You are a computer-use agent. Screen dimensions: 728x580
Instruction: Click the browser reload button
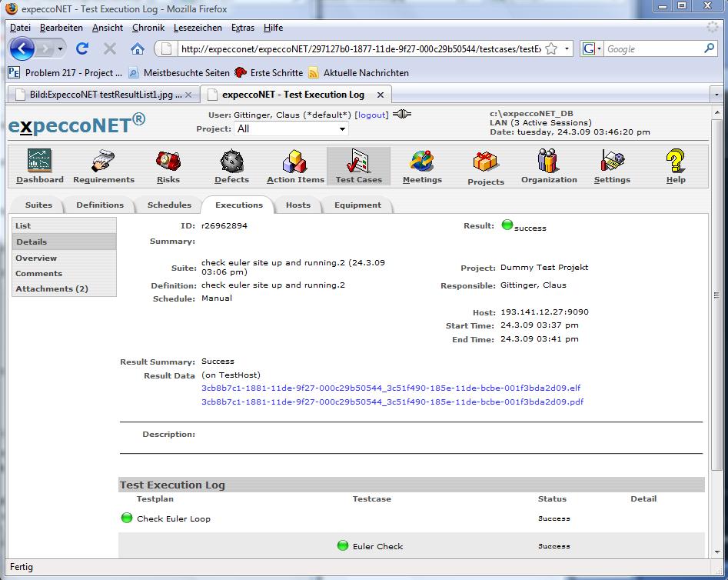click(x=82, y=48)
